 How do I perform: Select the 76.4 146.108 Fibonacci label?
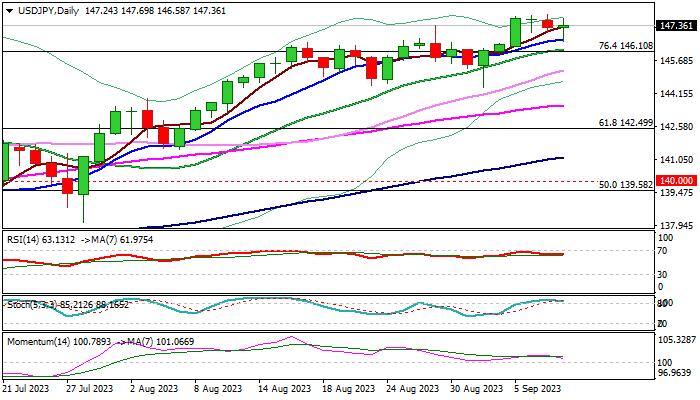pyautogui.click(x=625, y=46)
